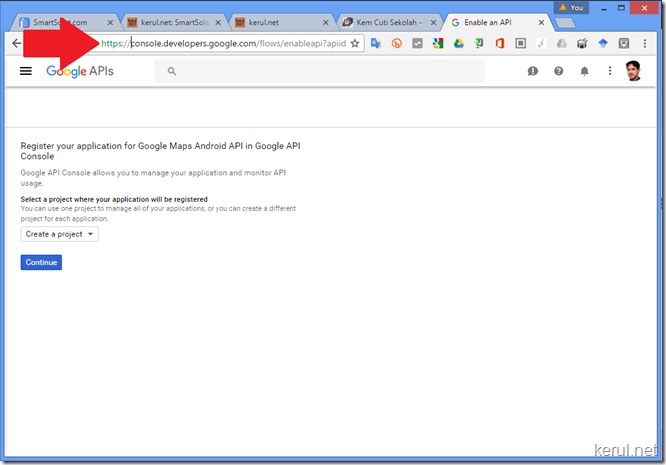
Task: Click the Google APIs logo
Action: [80, 71]
